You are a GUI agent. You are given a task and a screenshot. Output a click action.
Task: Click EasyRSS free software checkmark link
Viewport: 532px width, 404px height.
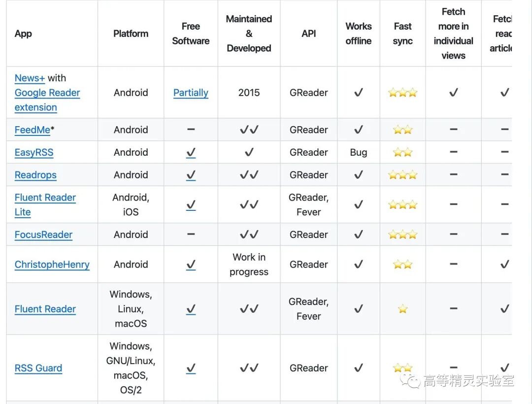[x=191, y=153]
